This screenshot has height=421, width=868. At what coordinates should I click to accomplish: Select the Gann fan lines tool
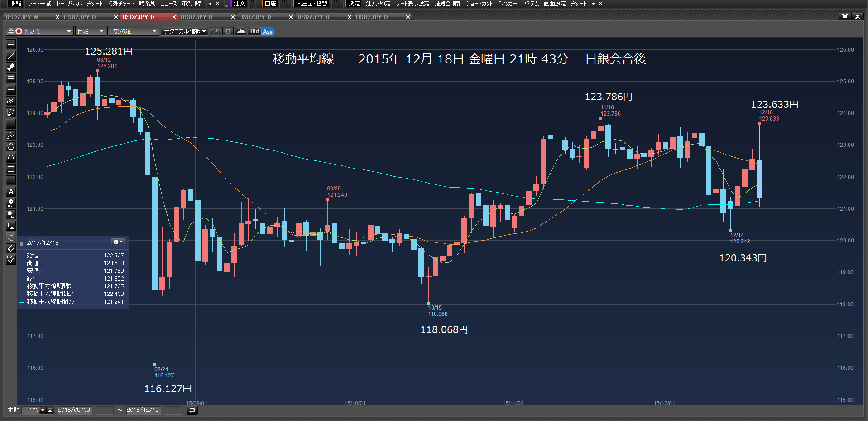coord(11,135)
